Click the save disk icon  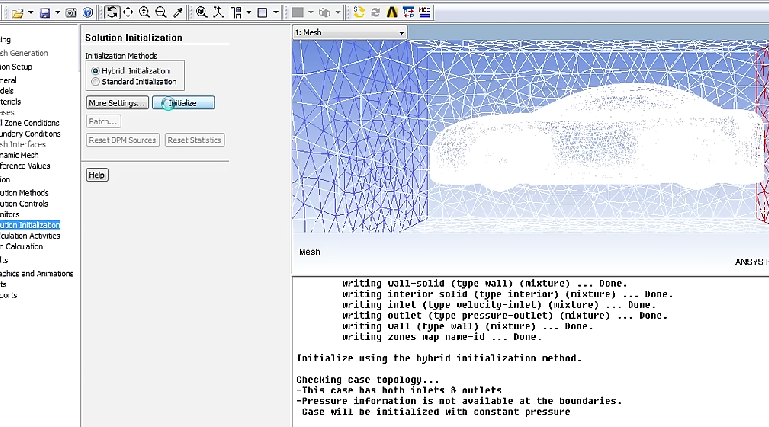[45, 12]
